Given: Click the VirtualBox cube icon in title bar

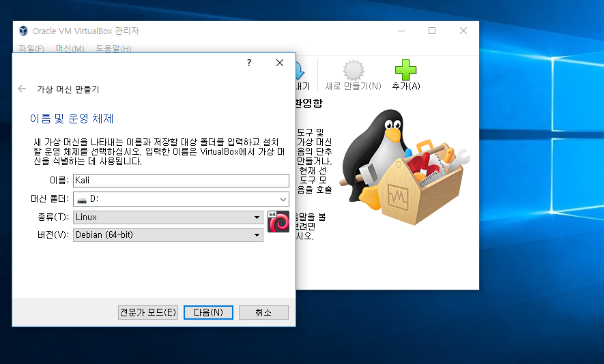Looking at the screenshot, I should [23, 31].
